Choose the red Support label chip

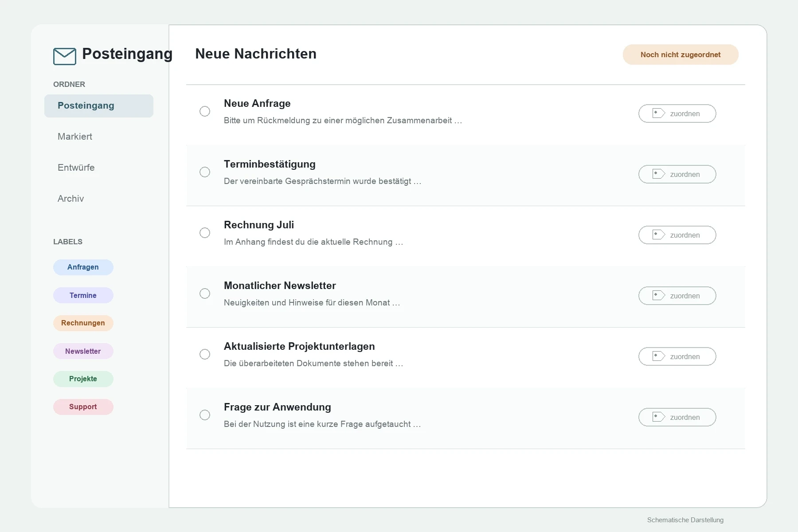tap(83, 407)
